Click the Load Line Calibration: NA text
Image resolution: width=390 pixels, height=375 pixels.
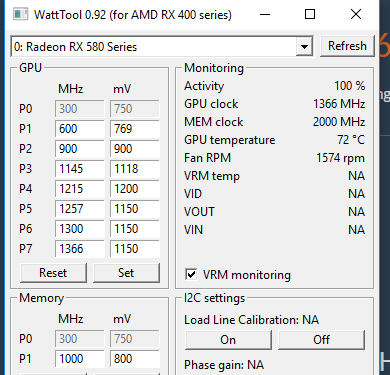[x=252, y=320]
